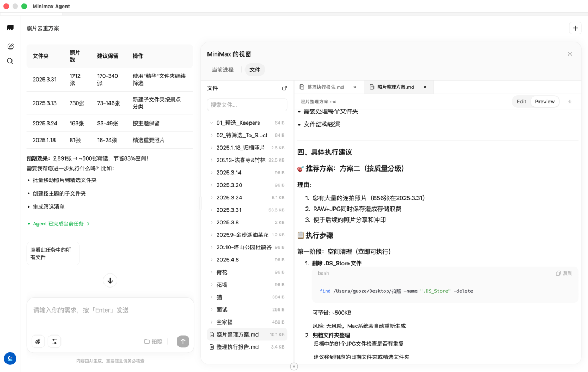Open the 拍照 folder selector
Image resolution: width=588 pixels, height=372 pixels.
(153, 341)
